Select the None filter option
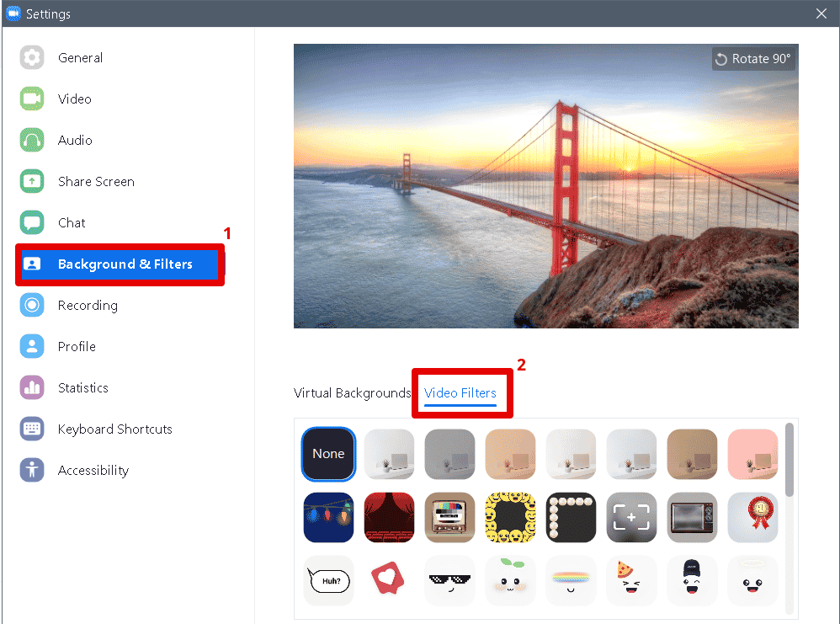Screen dimensions: 840x624 tap(328, 454)
